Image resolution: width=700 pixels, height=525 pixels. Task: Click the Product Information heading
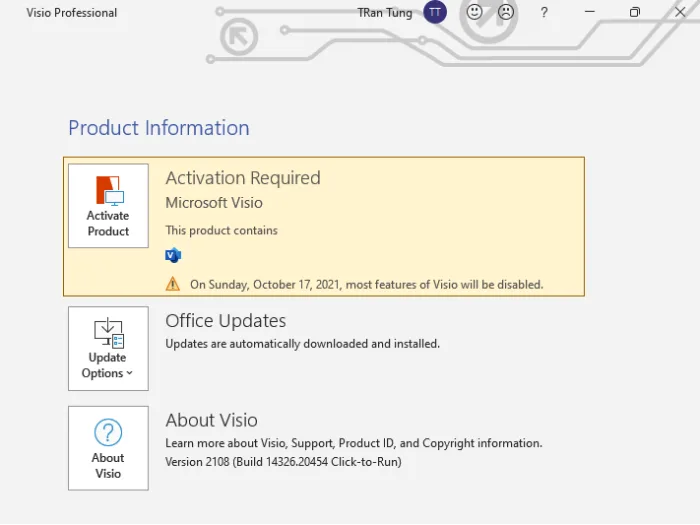tap(159, 128)
